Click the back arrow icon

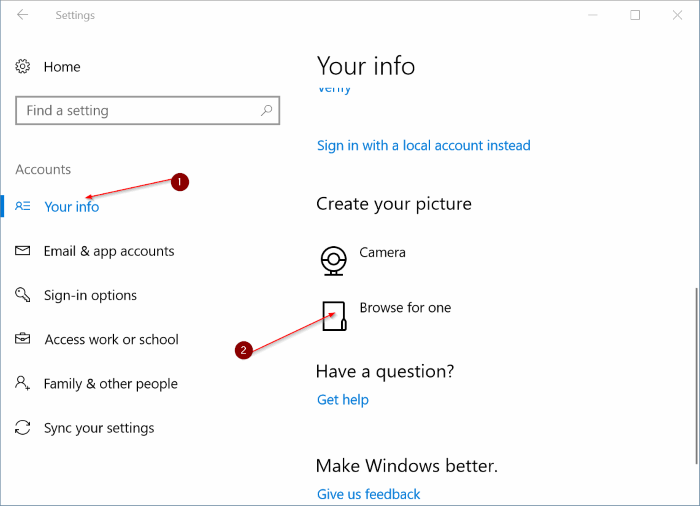click(x=22, y=15)
